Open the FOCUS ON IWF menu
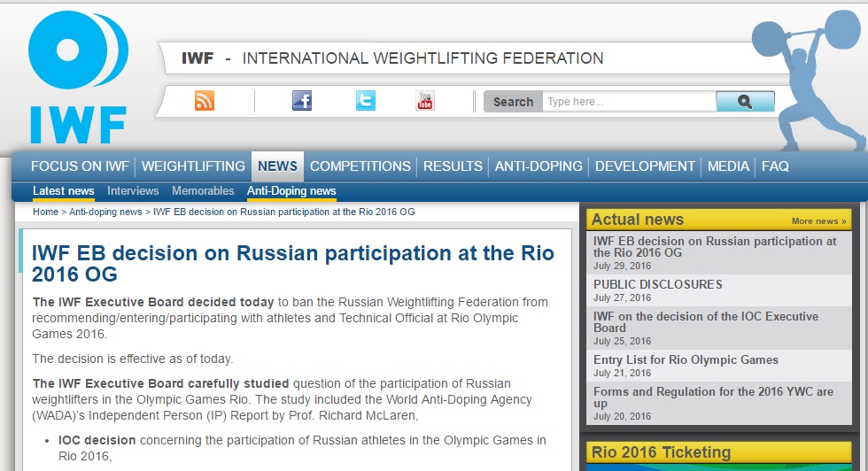The height and width of the screenshot is (471, 868). click(80, 166)
